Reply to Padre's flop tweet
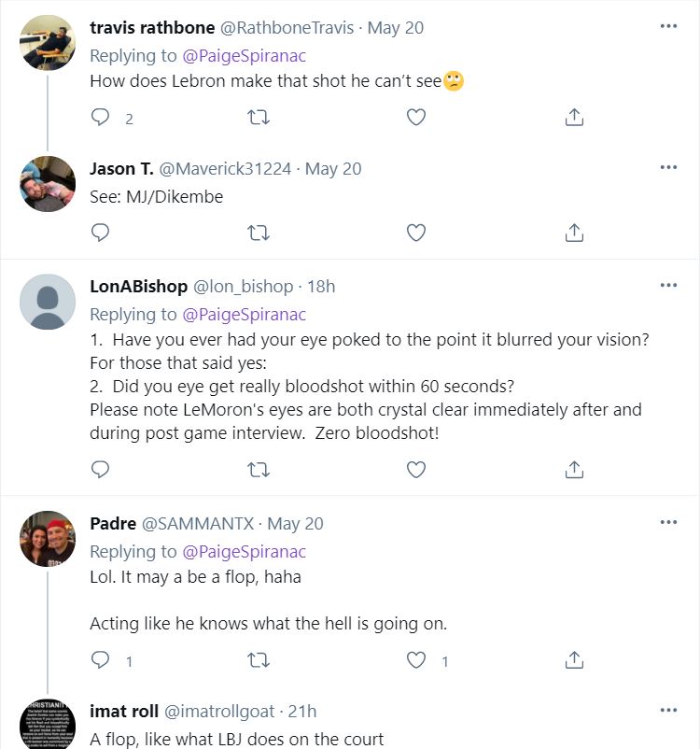This screenshot has height=749, width=700. tap(100, 660)
